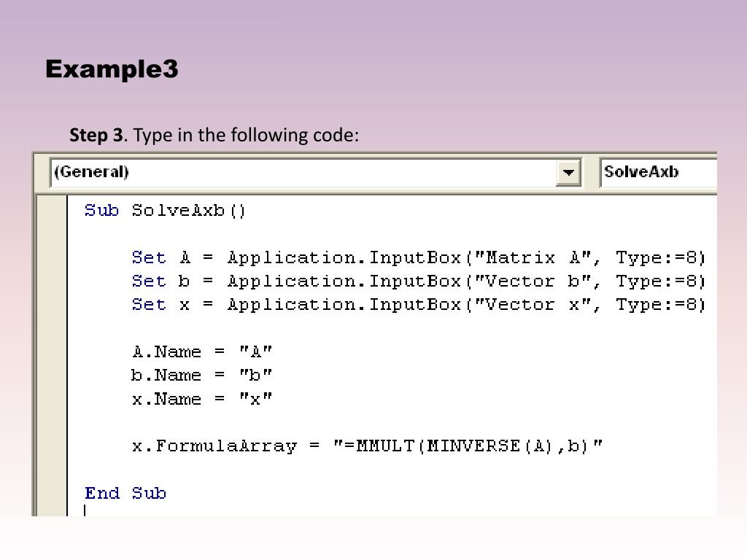Click the End Sub statement

125,494
